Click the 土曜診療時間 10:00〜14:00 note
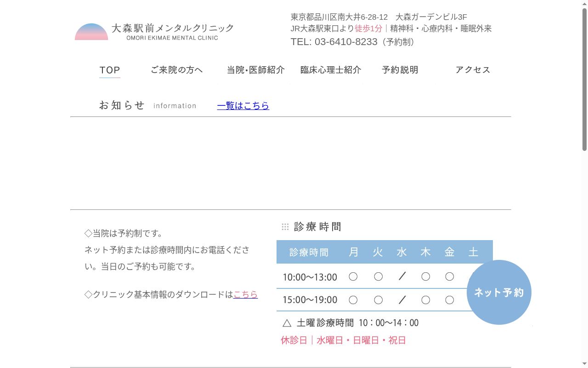Viewport: 588px width, 368px height. 351,323
